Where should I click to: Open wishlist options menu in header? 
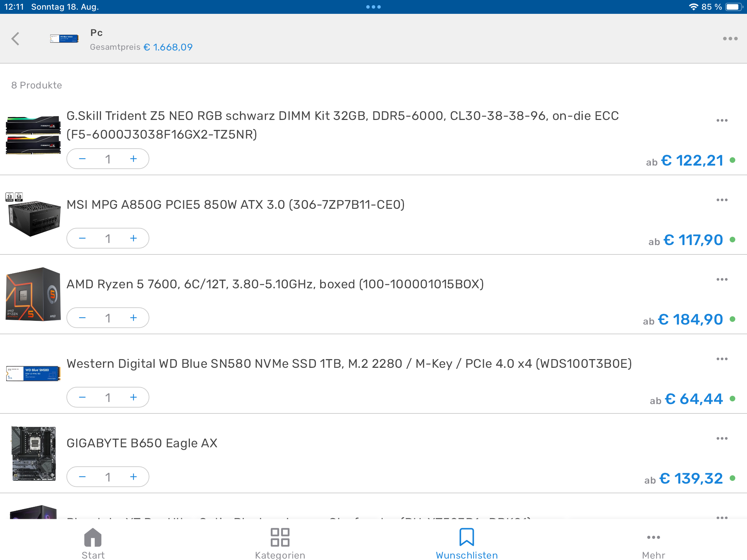pos(730,39)
